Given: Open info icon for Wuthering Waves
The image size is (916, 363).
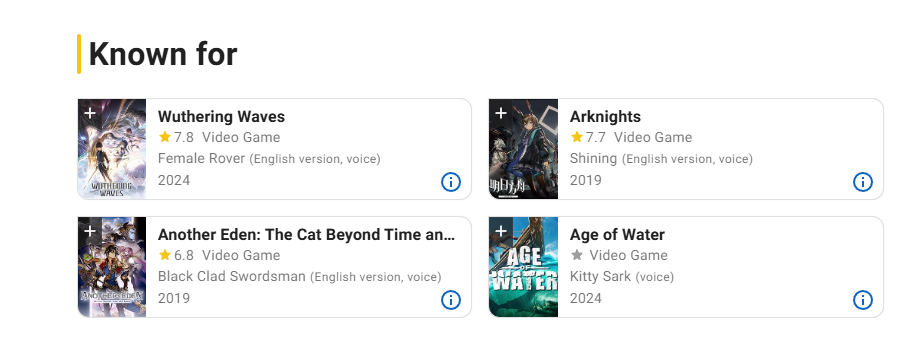Looking at the screenshot, I should point(450,182).
